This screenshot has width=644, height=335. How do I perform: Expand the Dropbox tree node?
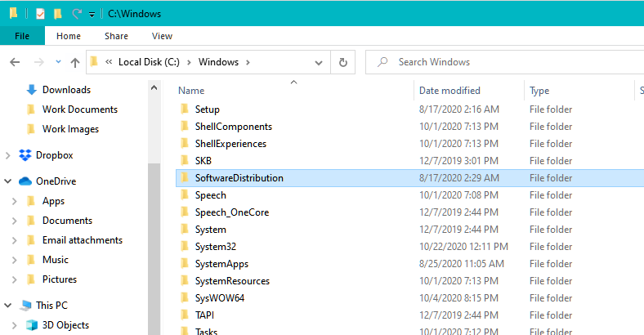(8, 155)
